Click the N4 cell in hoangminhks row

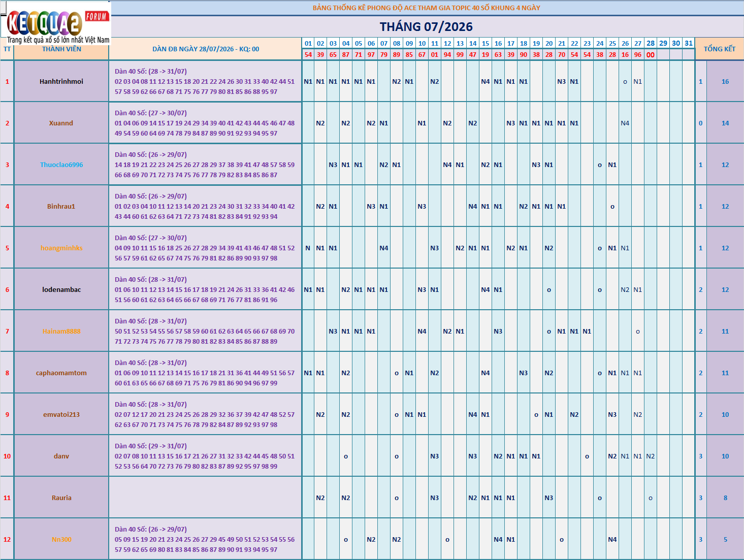pos(384,248)
